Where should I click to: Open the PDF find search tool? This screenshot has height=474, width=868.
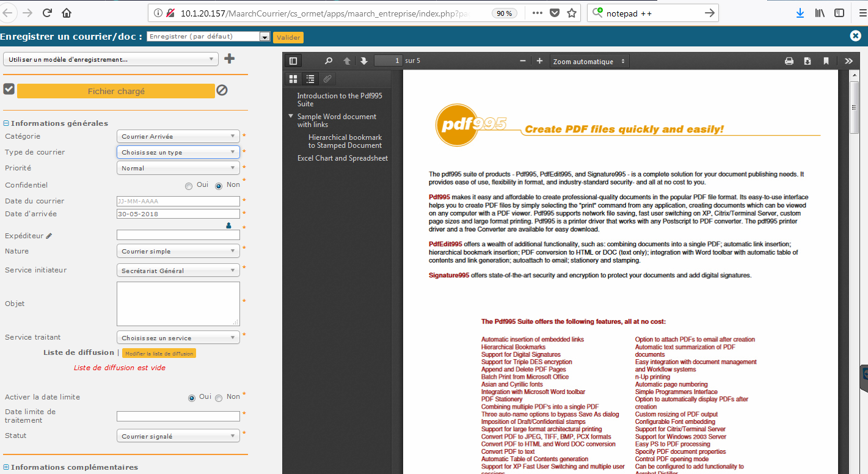click(x=329, y=61)
